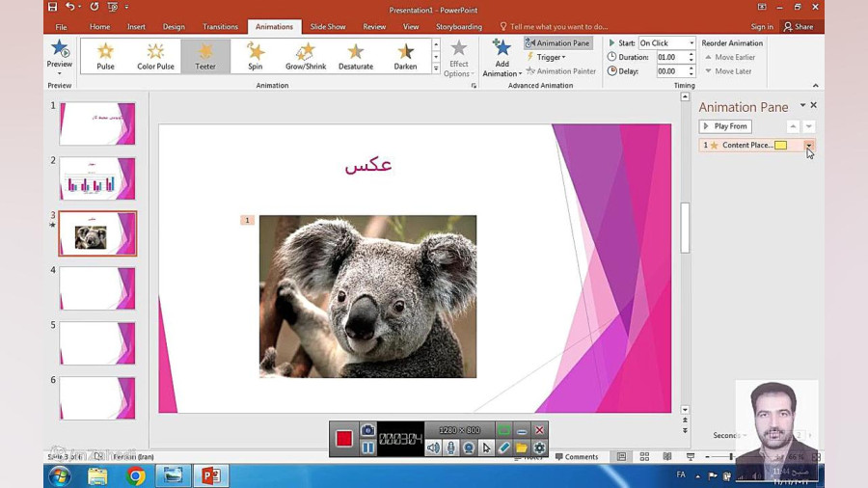Screen dimensions: 868x488
Task: Switch to the Design tab
Action: coord(174,27)
